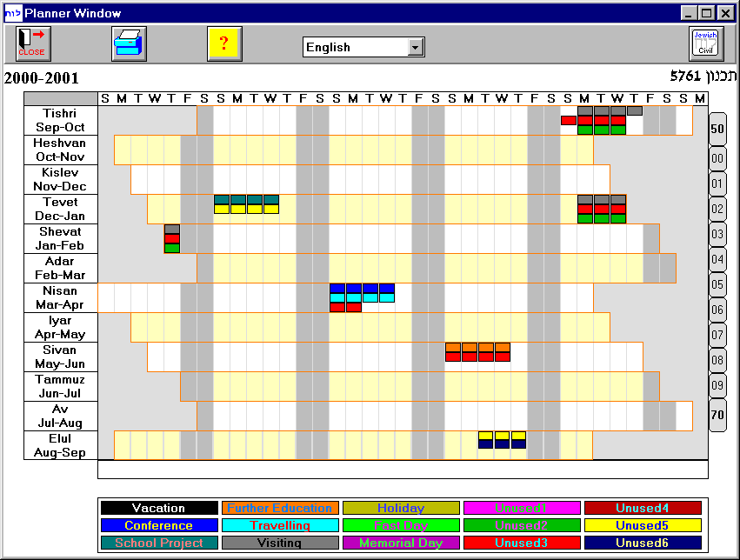Select the Vacation category swatch
740x560 pixels.
pos(159,508)
